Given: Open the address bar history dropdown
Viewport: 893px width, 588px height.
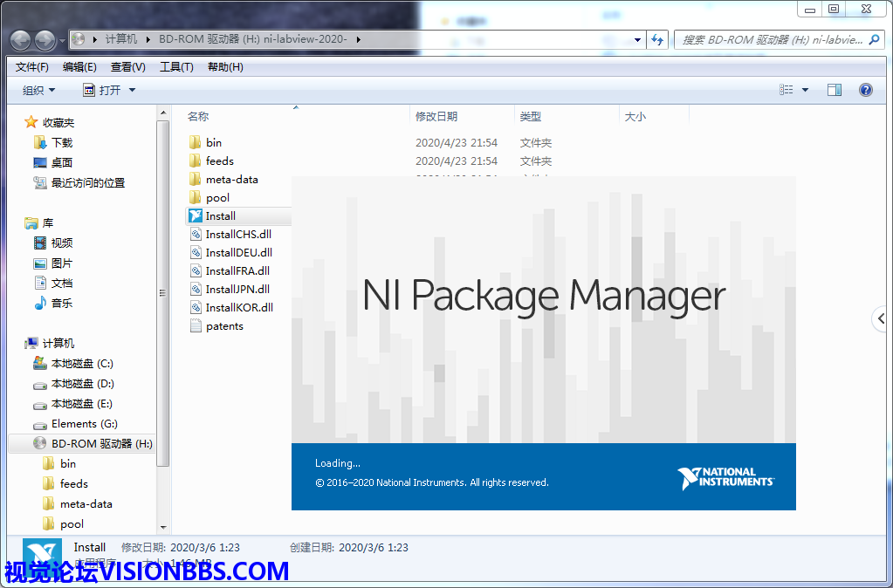Looking at the screenshot, I should (x=637, y=39).
